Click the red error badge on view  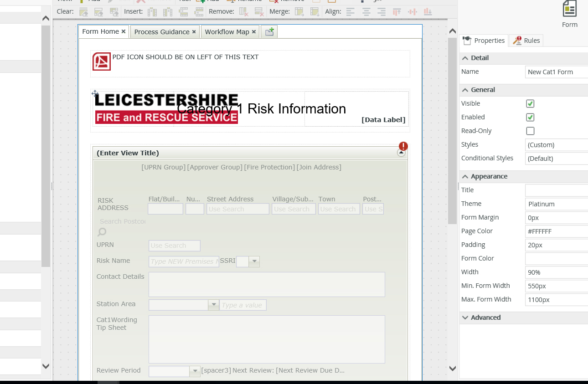pyautogui.click(x=403, y=146)
